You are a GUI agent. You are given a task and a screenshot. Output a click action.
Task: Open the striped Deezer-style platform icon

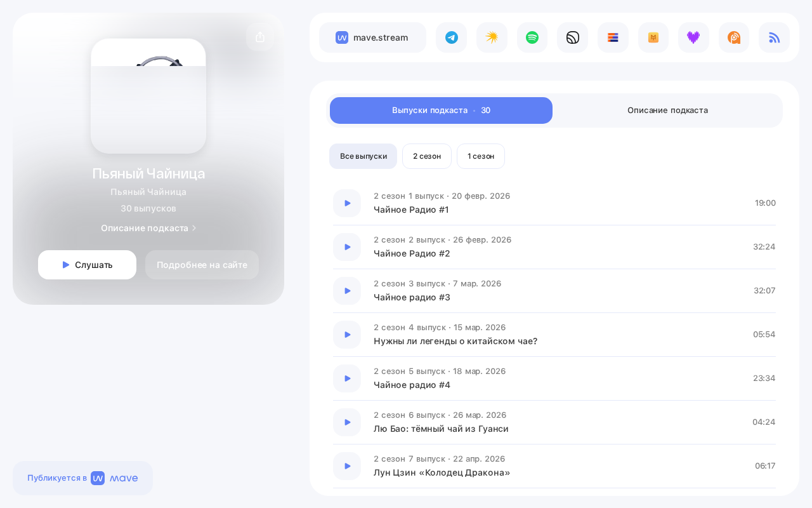(x=613, y=37)
